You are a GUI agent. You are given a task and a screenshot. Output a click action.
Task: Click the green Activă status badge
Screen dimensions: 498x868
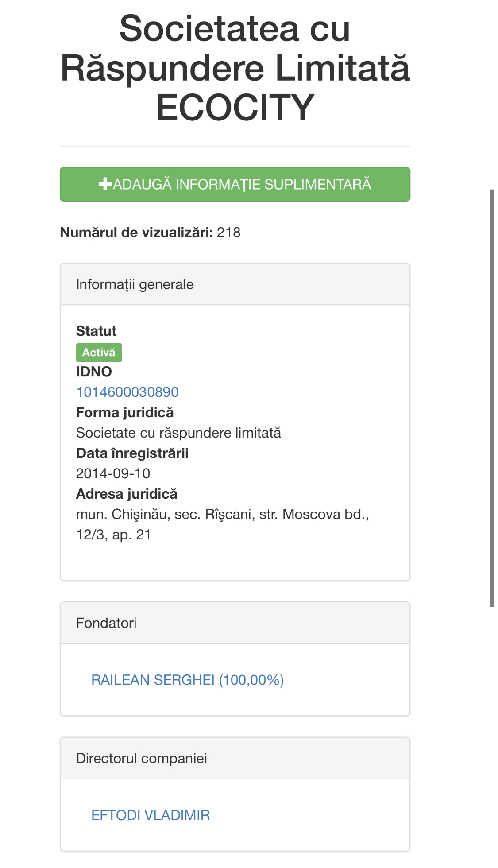(99, 353)
